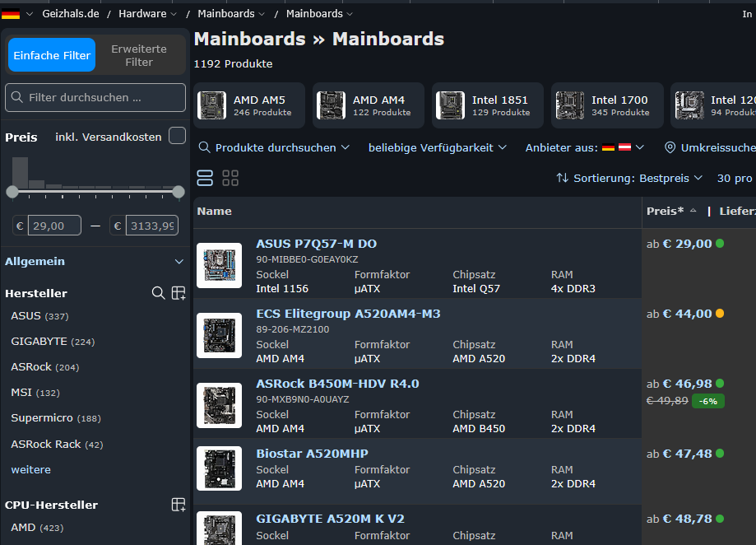Click green availability dot for ASUS P7Q57-M DO
Viewport: 756px width, 545px height.
[720, 244]
